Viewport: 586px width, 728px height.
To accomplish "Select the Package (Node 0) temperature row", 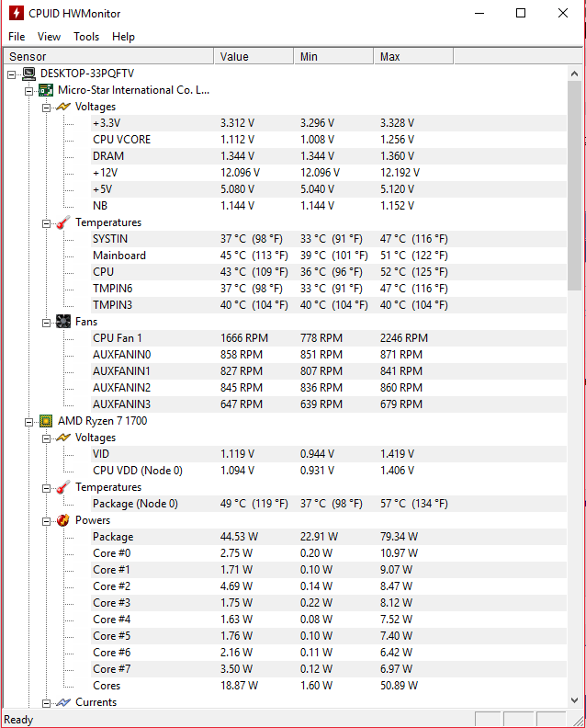I will pyautogui.click(x=329, y=504).
